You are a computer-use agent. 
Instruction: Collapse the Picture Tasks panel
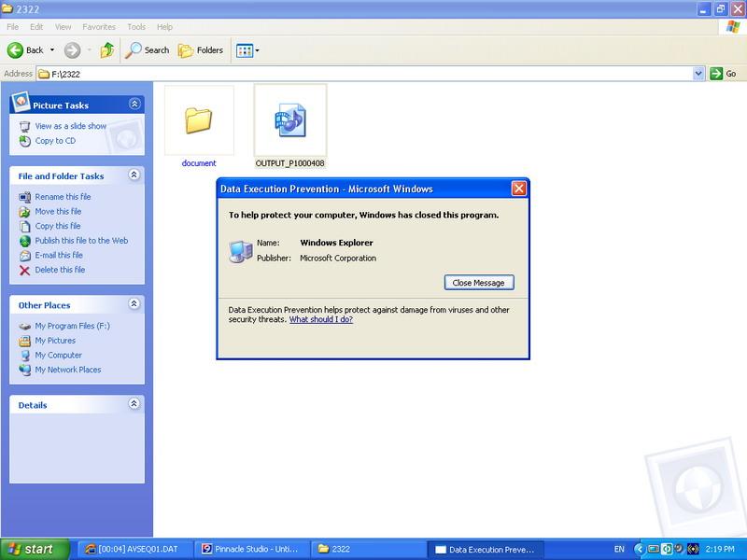(134, 105)
